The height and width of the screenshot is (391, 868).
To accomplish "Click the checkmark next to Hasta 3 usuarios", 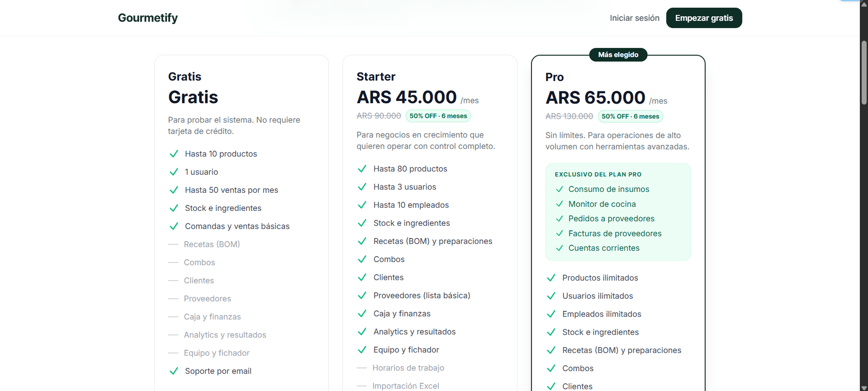I will tap(362, 187).
